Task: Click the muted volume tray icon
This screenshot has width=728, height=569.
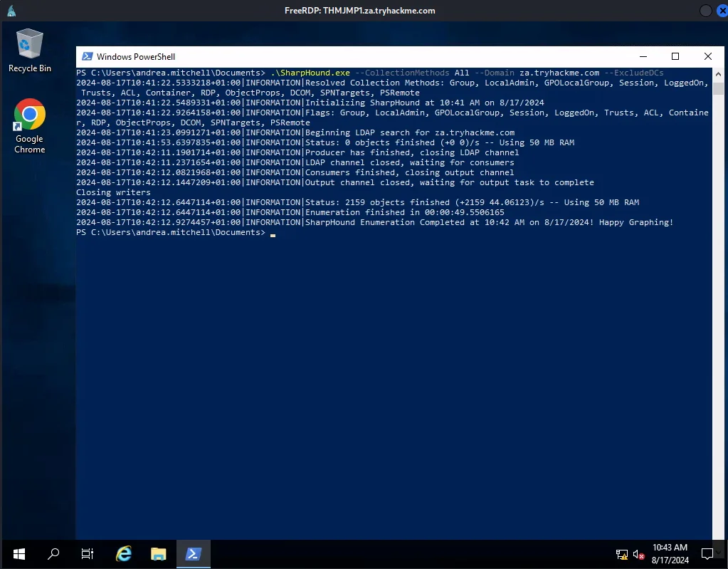Action: (x=638, y=554)
